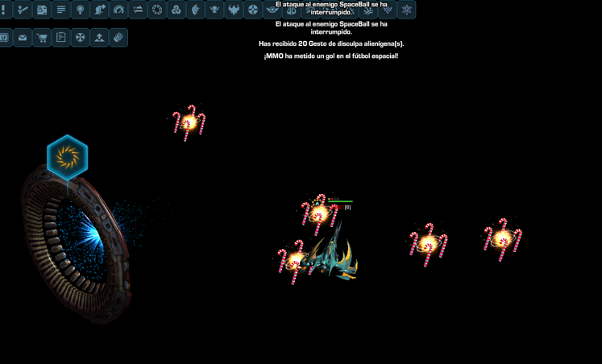
Task: Click message 'Has recibido 20 Gesto de disculpa'
Action: [x=331, y=43]
